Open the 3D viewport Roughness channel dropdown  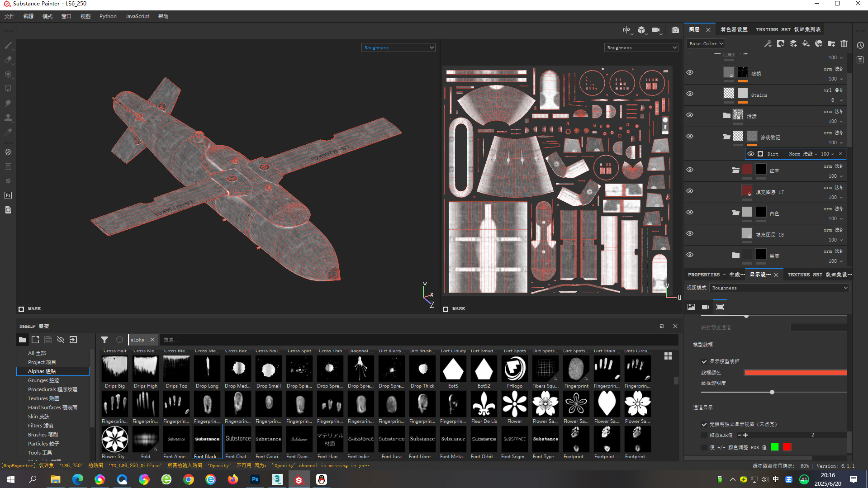coord(398,47)
